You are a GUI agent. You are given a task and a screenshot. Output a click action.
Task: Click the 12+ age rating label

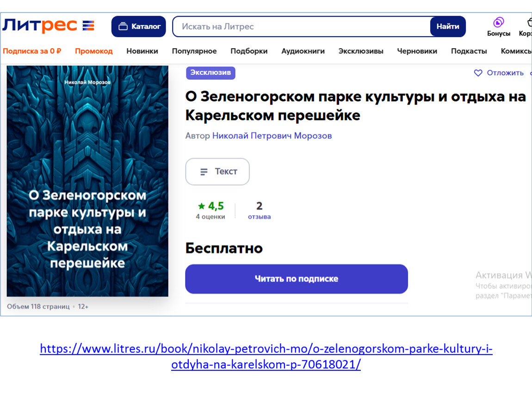pyautogui.click(x=83, y=306)
